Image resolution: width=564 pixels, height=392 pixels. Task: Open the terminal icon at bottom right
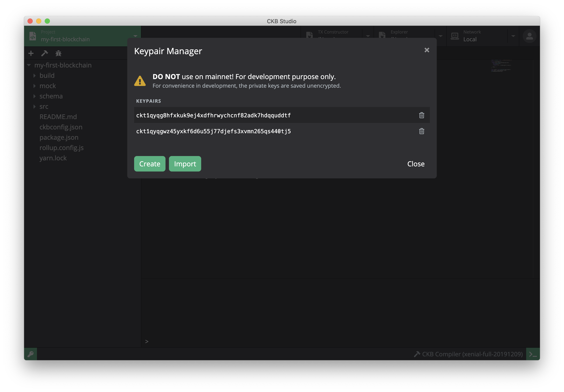pyautogui.click(x=533, y=354)
